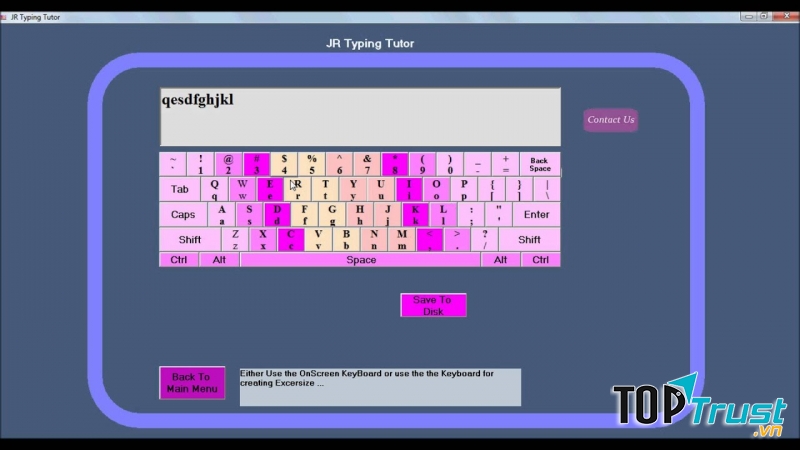Click the Enter key
The image size is (800, 450).
pos(536,215)
